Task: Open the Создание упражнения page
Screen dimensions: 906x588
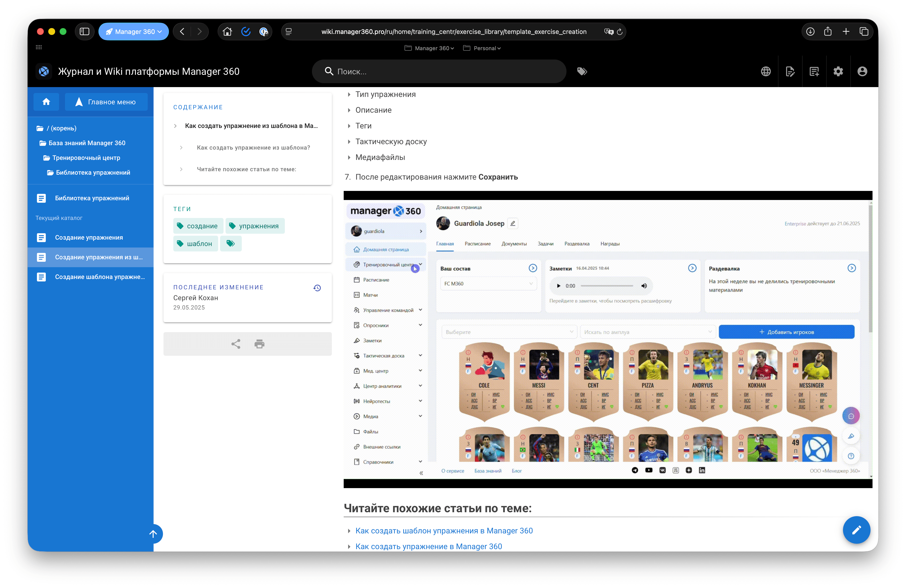Action: tap(91, 238)
